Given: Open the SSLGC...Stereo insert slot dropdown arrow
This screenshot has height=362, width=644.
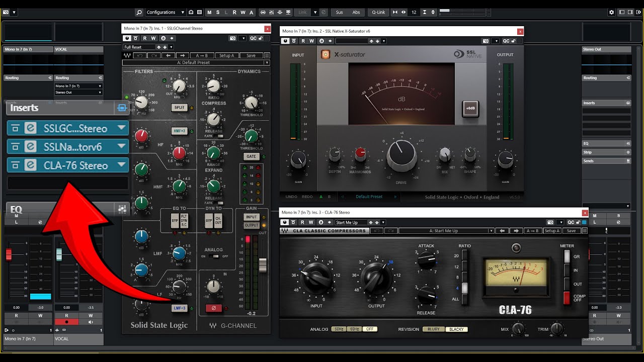Looking at the screenshot, I should [x=121, y=129].
